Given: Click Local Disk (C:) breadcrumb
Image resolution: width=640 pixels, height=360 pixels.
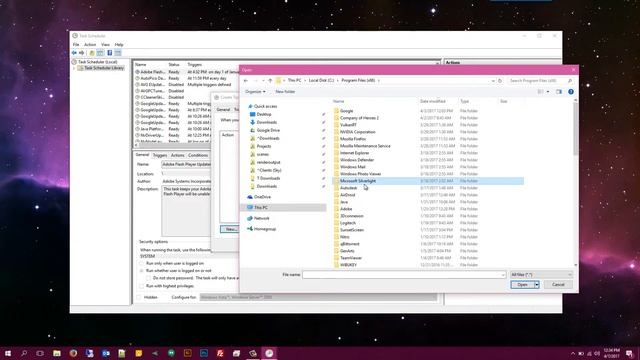Looking at the screenshot, I should click(x=321, y=81).
